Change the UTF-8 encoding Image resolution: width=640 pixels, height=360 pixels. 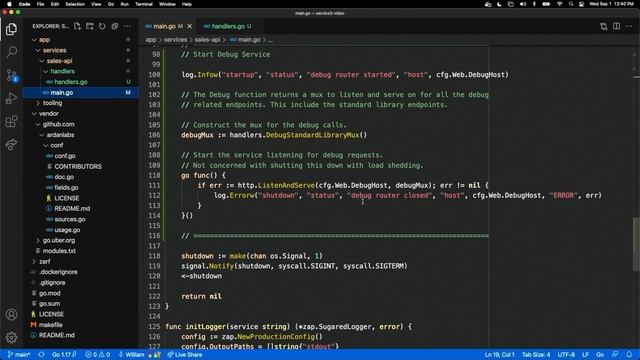coord(566,355)
